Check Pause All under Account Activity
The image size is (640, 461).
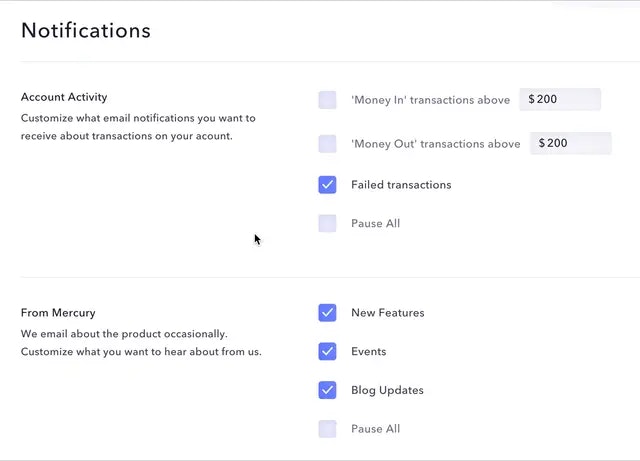coord(327,224)
